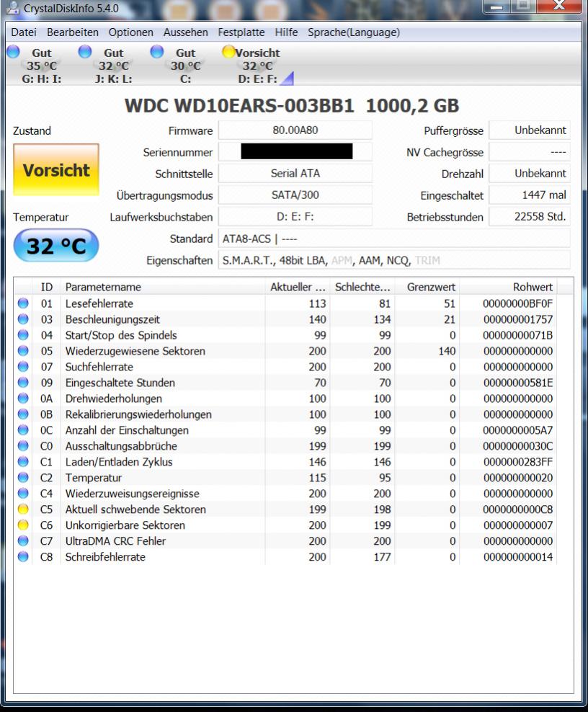Image resolution: width=588 pixels, height=712 pixels.
Task: Click the yellow orb of Unkorrigierbare Sektoren
Action: pyautogui.click(x=23, y=525)
